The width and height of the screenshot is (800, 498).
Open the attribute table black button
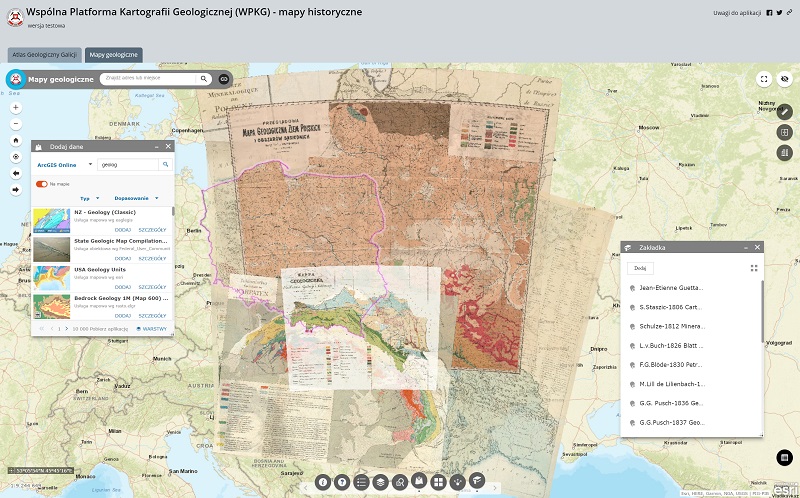click(784, 457)
